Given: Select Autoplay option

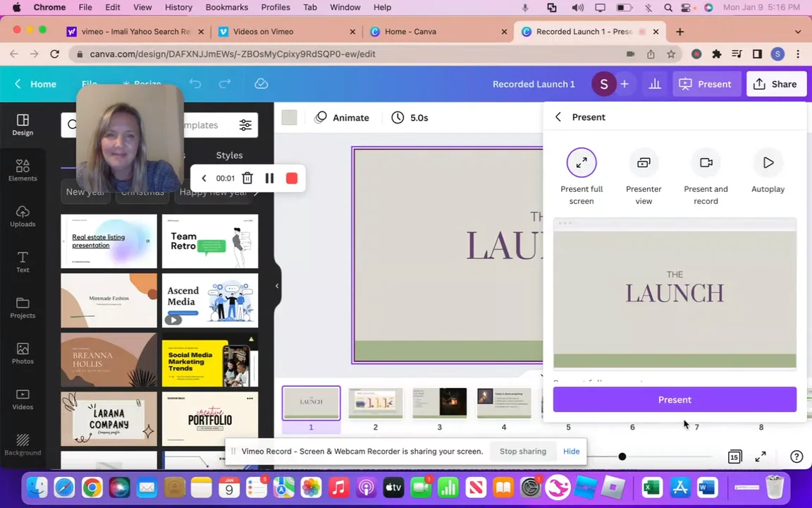Looking at the screenshot, I should tap(768, 171).
